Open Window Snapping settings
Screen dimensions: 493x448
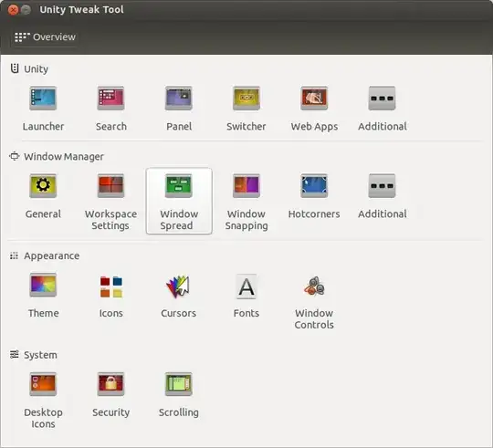click(x=246, y=202)
